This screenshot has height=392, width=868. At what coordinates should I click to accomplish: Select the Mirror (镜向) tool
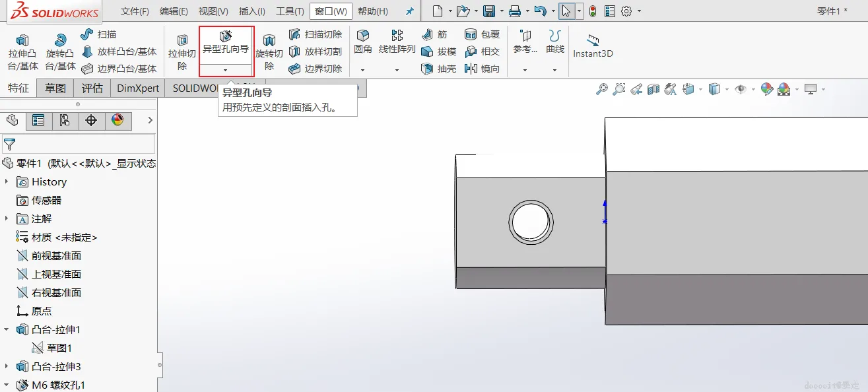click(483, 69)
